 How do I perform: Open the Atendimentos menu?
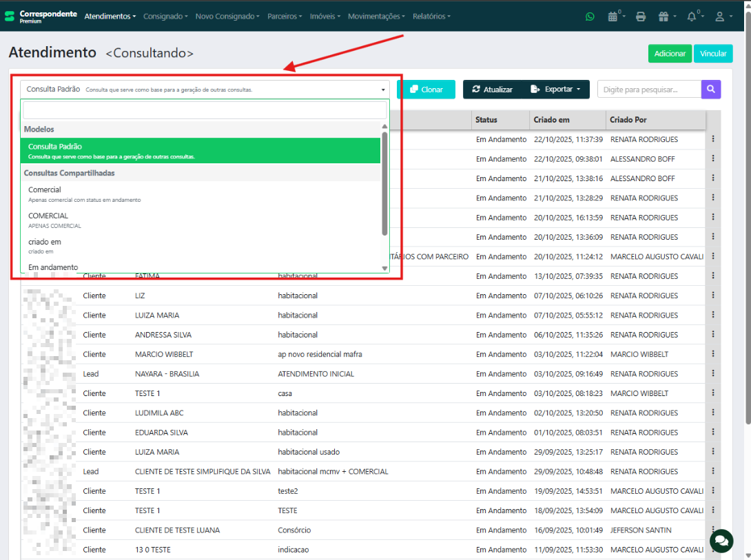(x=110, y=16)
